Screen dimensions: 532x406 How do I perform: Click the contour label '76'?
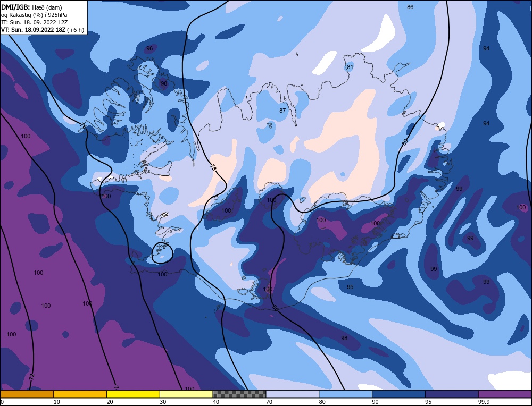click(x=83, y=126)
